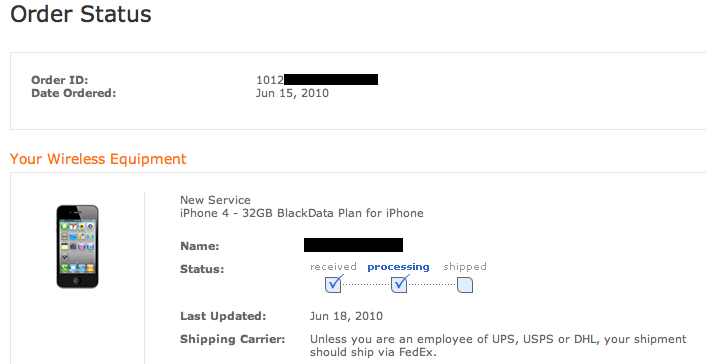Image resolution: width=706 pixels, height=364 pixels.
Task: Click the empty shipped status checkbox
Action: 465,285
